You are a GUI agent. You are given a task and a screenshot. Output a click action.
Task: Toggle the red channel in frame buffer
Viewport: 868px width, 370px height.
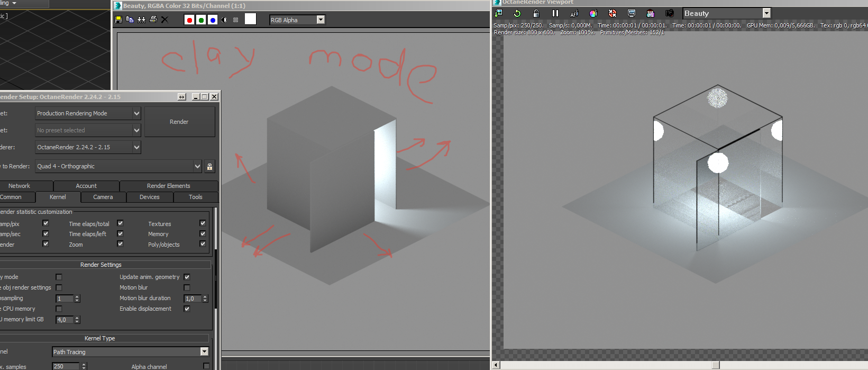[x=189, y=20]
